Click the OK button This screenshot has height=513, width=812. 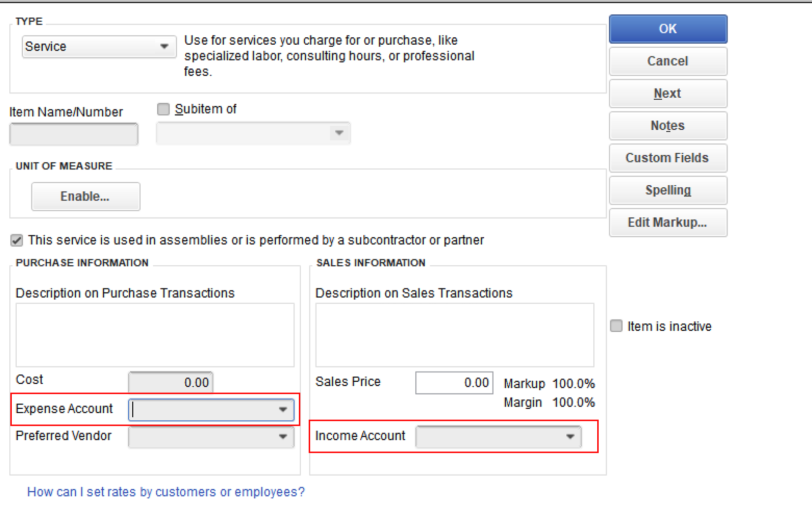coord(667,29)
